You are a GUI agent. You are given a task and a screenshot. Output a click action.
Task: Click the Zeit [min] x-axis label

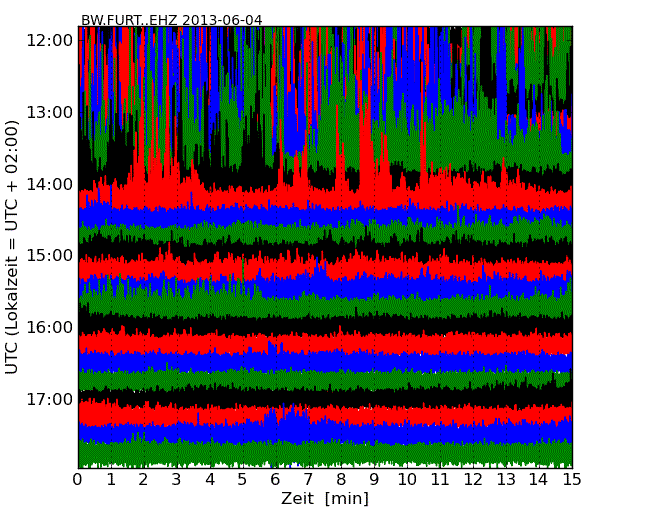coord(325,498)
